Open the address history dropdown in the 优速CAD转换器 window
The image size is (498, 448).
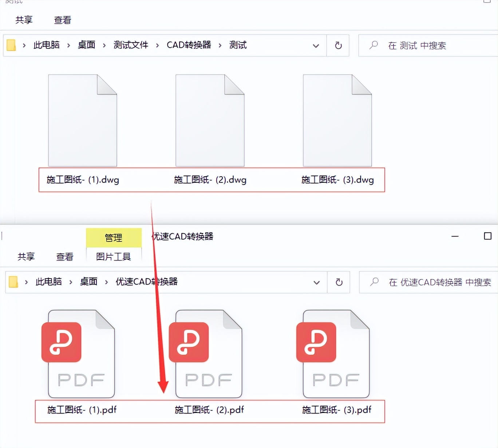(316, 282)
